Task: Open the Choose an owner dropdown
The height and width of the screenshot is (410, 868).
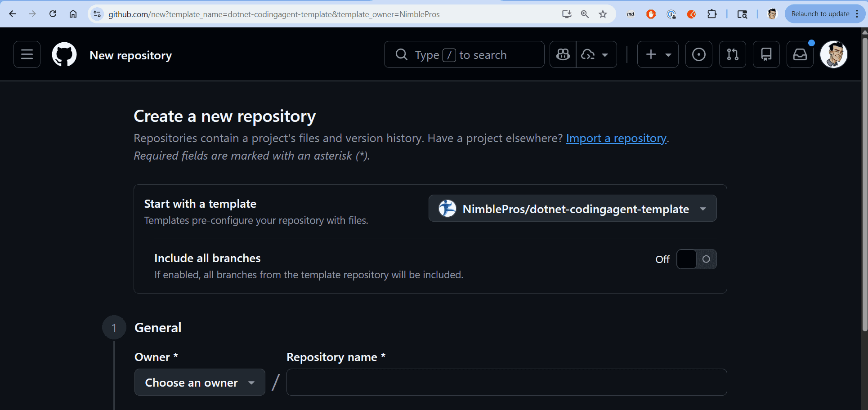Action: pyautogui.click(x=199, y=382)
